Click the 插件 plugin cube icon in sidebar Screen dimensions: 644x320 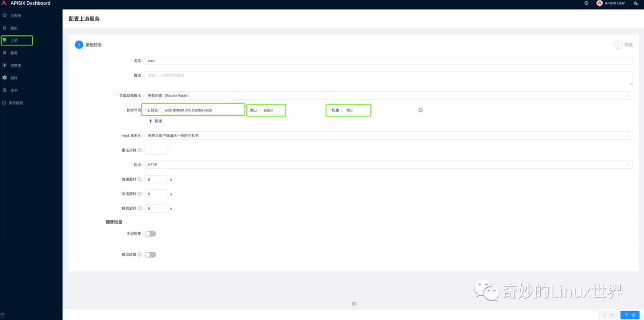[4, 78]
